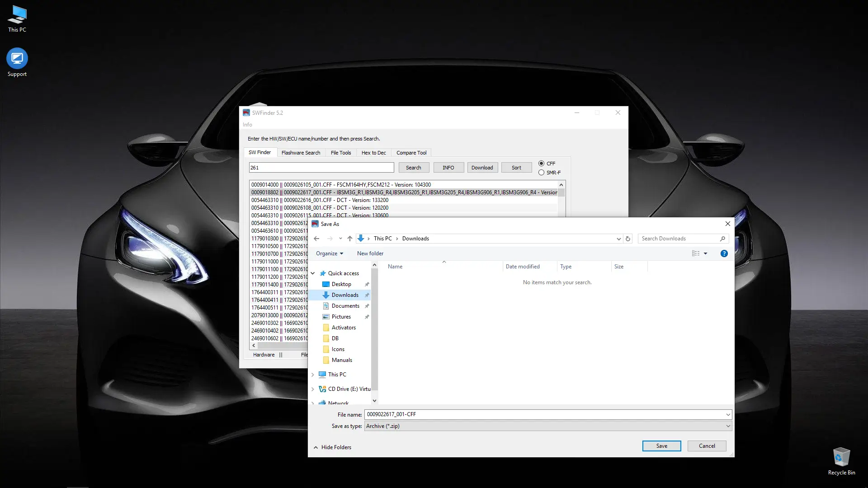The image size is (868, 488).
Task: Click the Back navigation arrow
Action: tap(316, 239)
